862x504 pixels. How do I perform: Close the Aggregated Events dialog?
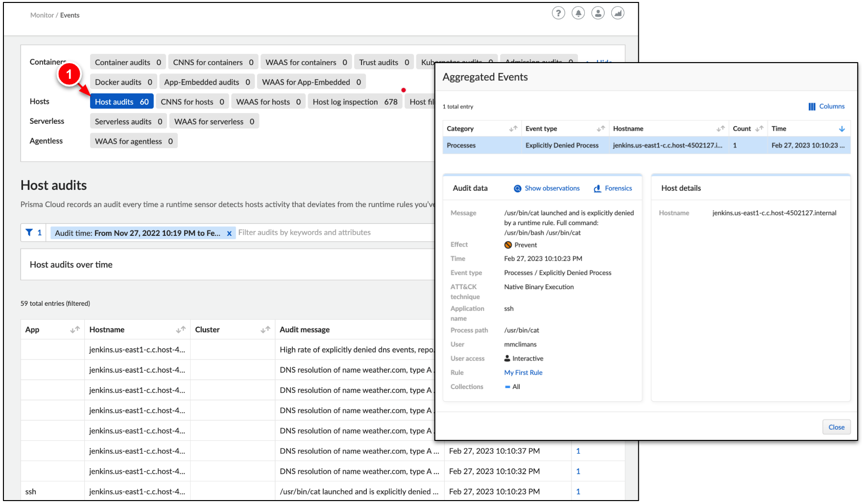click(836, 427)
